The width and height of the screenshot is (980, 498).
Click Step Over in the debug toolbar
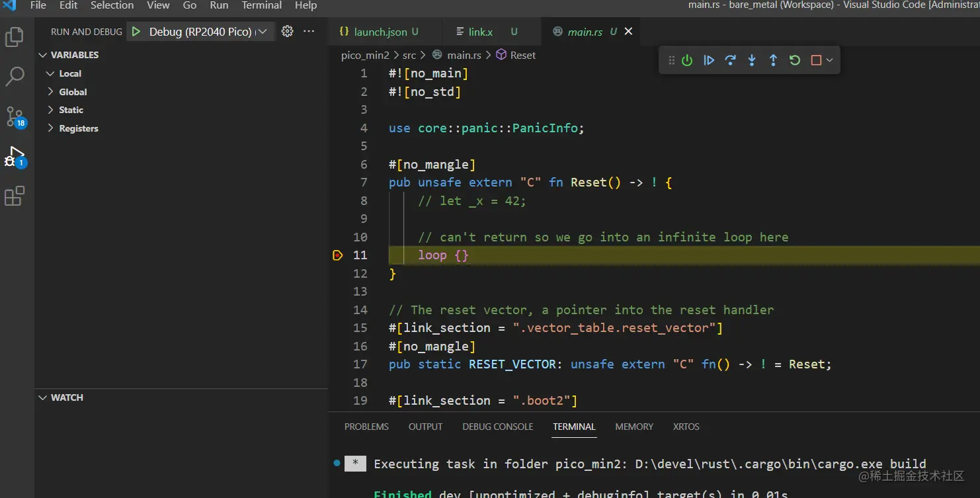pyautogui.click(x=730, y=60)
